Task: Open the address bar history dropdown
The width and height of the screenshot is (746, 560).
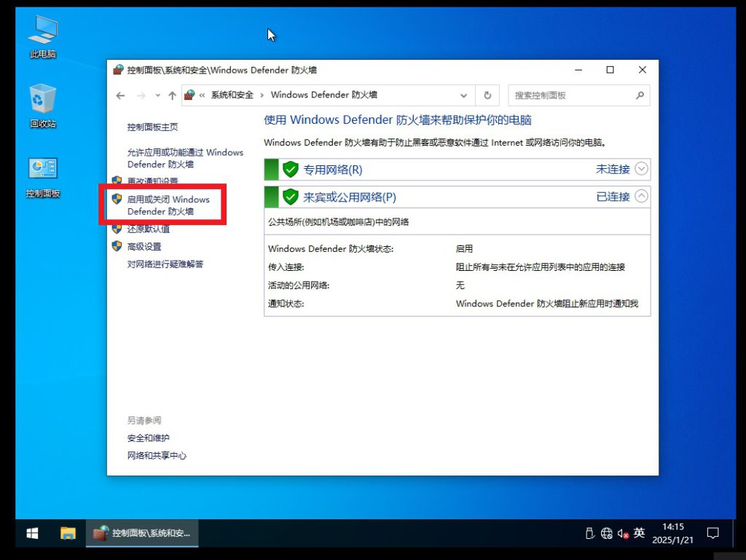Action: [464, 95]
